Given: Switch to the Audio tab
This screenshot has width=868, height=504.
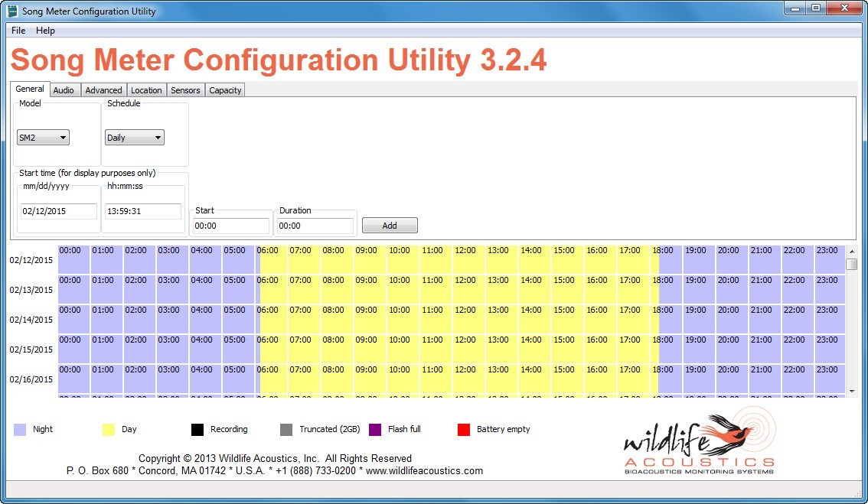Looking at the screenshot, I should pyautogui.click(x=64, y=89).
